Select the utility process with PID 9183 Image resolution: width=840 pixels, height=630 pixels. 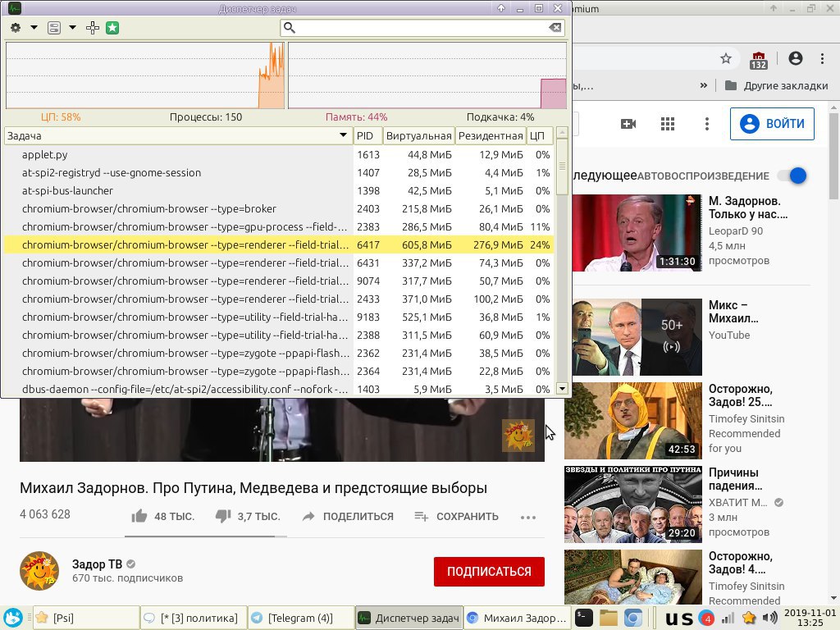point(279,317)
